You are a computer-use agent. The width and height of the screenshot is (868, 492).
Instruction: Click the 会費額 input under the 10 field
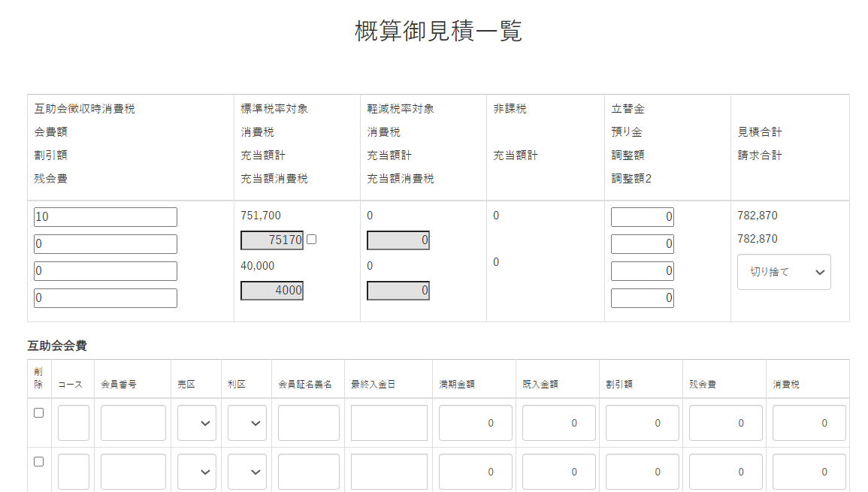tap(105, 244)
